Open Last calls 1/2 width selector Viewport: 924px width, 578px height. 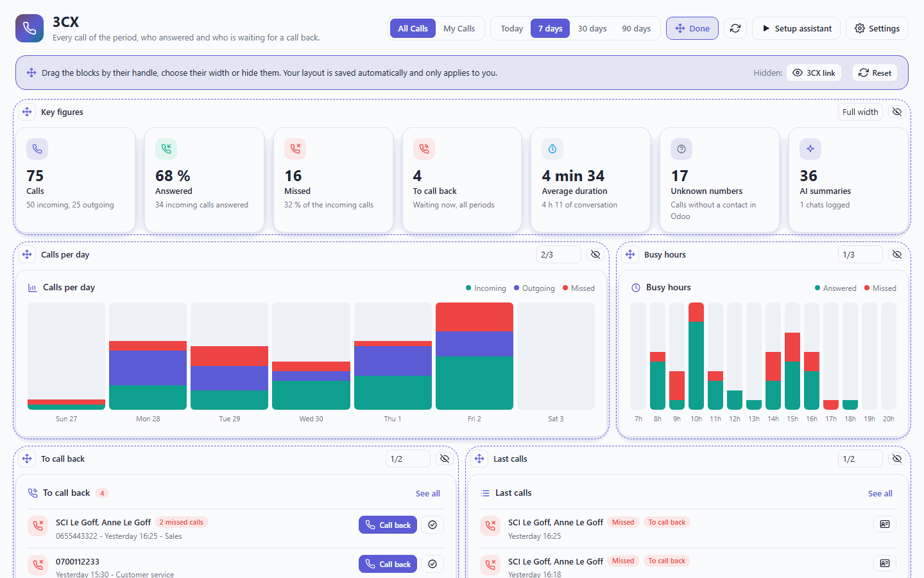point(860,459)
